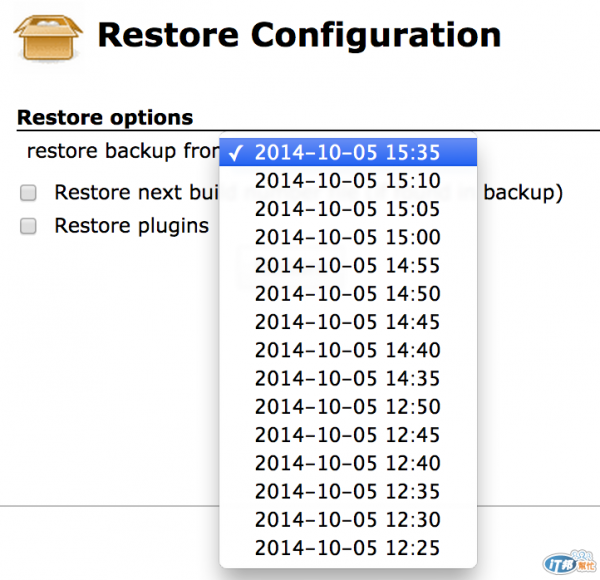Pick the 2014-10-05 14:45 entry

(x=347, y=322)
